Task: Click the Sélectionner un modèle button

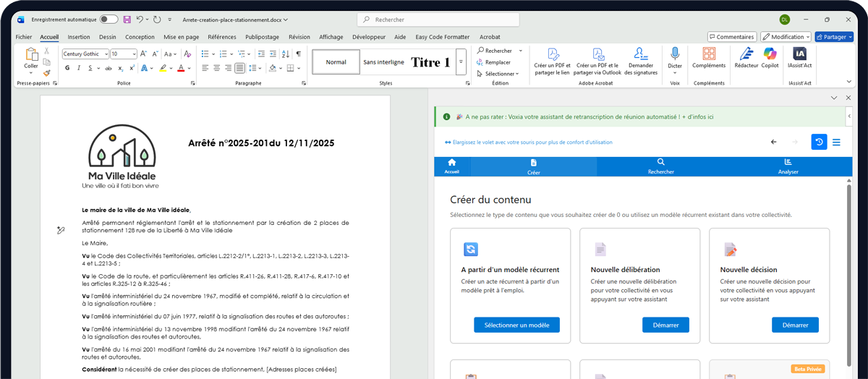Action: 516,325
